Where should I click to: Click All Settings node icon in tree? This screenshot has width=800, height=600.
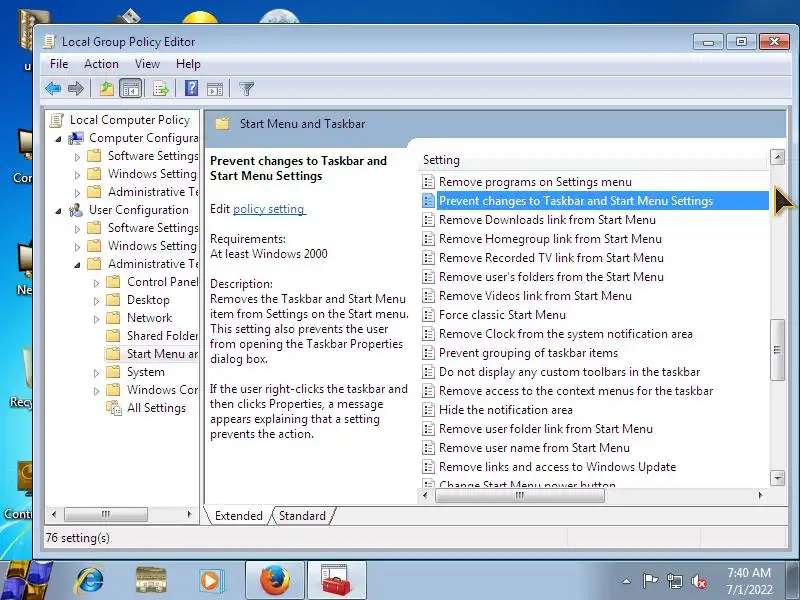click(x=113, y=408)
